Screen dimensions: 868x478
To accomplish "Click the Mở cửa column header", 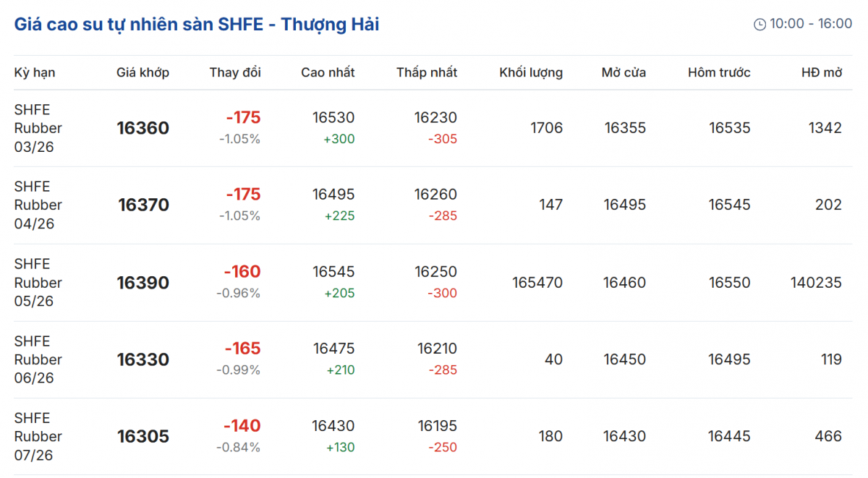I will pos(624,72).
